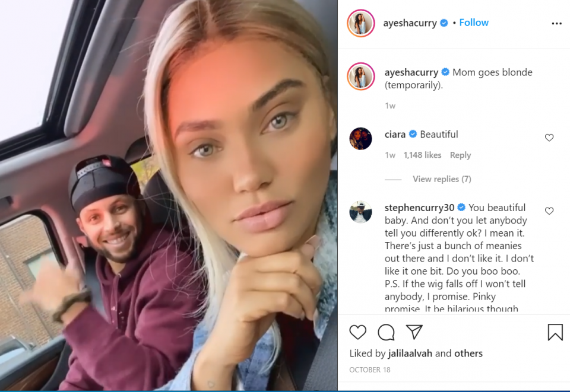View 1,148 likes on ciara's comment

pos(422,155)
